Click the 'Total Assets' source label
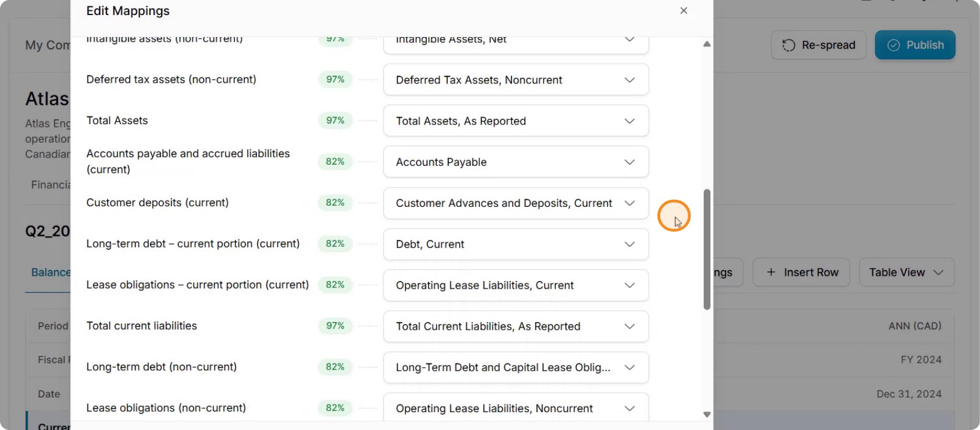The height and width of the screenshot is (430, 980). tap(117, 121)
